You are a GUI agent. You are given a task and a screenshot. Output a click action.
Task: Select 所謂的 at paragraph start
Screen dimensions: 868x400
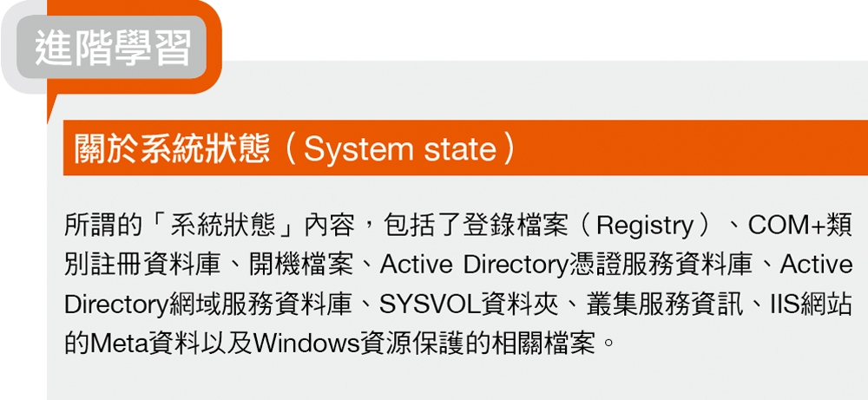[102, 226]
